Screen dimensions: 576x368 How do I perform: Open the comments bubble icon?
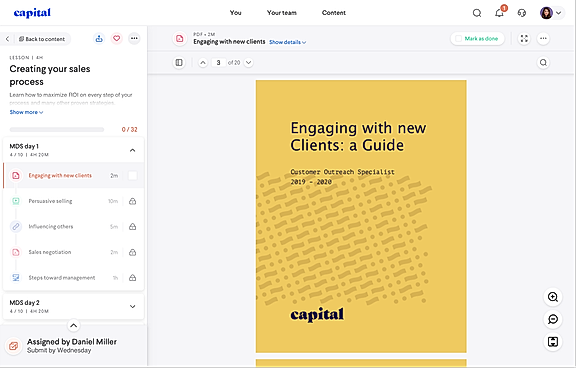(x=553, y=319)
